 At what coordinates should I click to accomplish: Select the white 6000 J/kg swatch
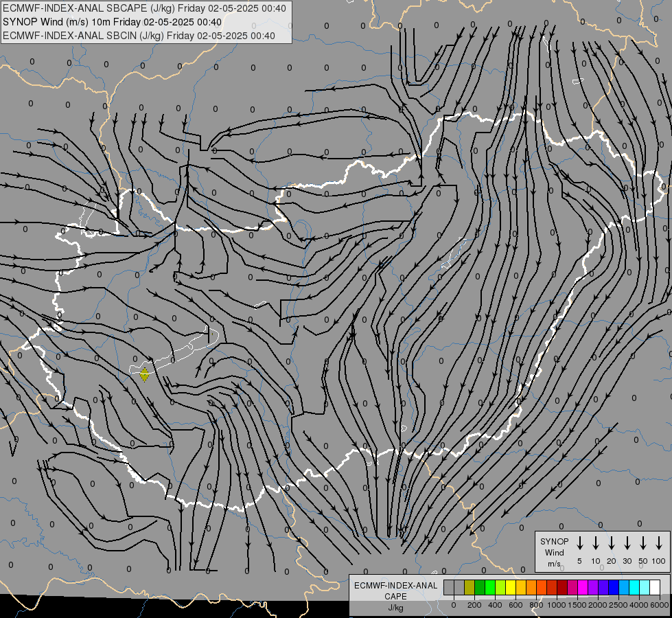(655, 587)
